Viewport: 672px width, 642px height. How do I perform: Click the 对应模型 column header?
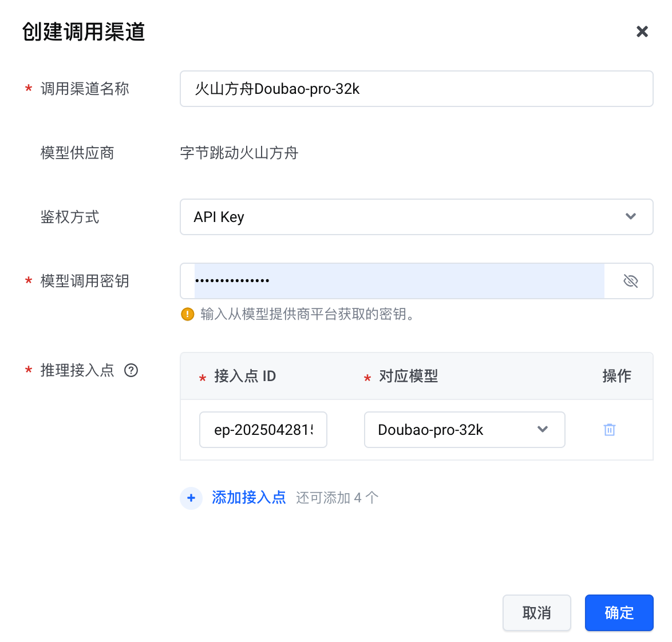click(409, 376)
